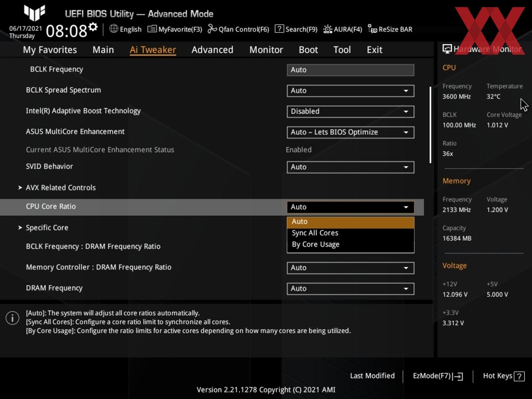Toggle the ReSize BAR icon
532x399 pixels.
[x=372, y=29]
